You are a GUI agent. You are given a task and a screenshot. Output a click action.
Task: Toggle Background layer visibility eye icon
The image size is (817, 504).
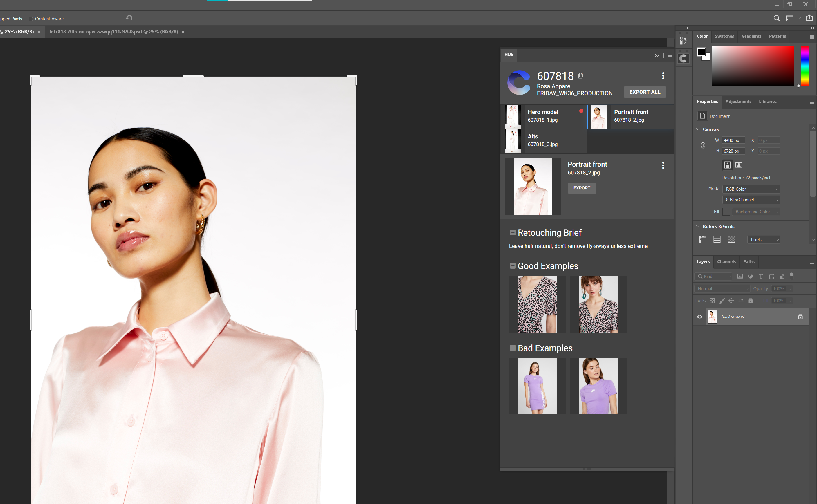[x=699, y=317]
